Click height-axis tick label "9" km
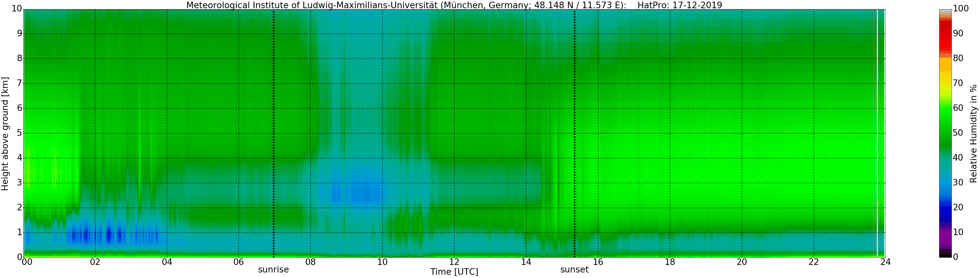Viewport: 980px width, 278px height. click(19, 34)
